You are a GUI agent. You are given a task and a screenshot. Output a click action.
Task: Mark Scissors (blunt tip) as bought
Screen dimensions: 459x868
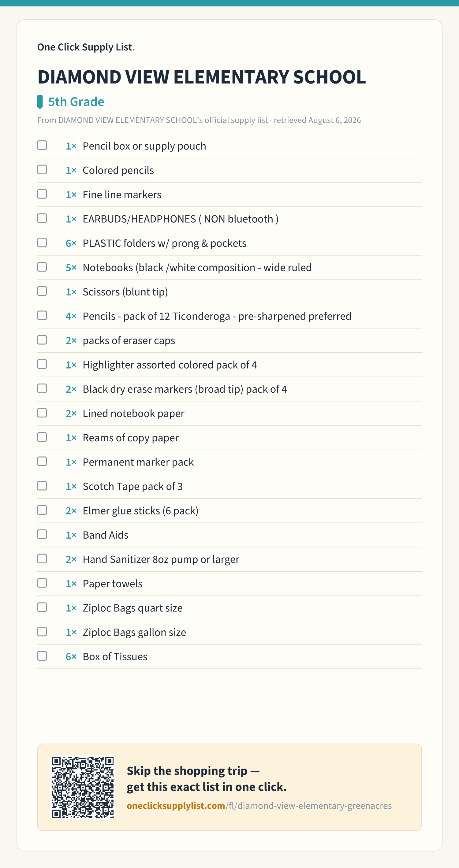tap(42, 291)
